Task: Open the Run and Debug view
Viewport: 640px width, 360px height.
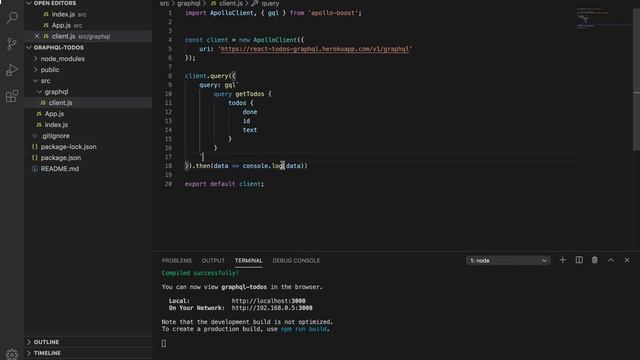Action: point(12,70)
